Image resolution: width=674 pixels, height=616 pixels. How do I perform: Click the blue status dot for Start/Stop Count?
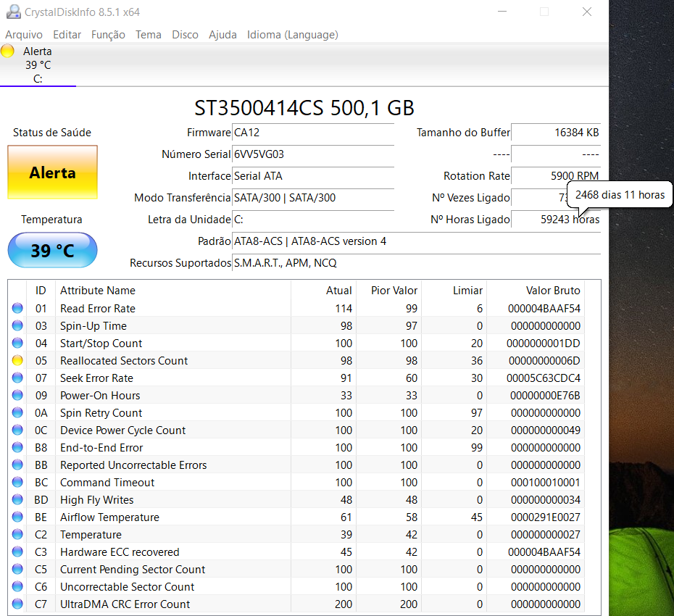[x=17, y=343]
